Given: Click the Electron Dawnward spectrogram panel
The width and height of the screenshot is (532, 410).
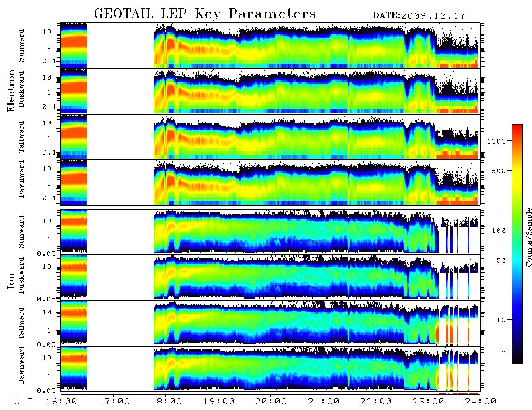Looking at the screenshot, I should [x=270, y=182].
